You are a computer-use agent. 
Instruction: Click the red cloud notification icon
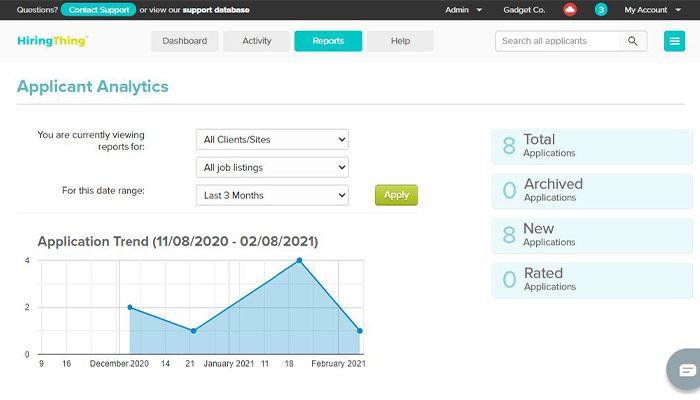[x=570, y=10]
